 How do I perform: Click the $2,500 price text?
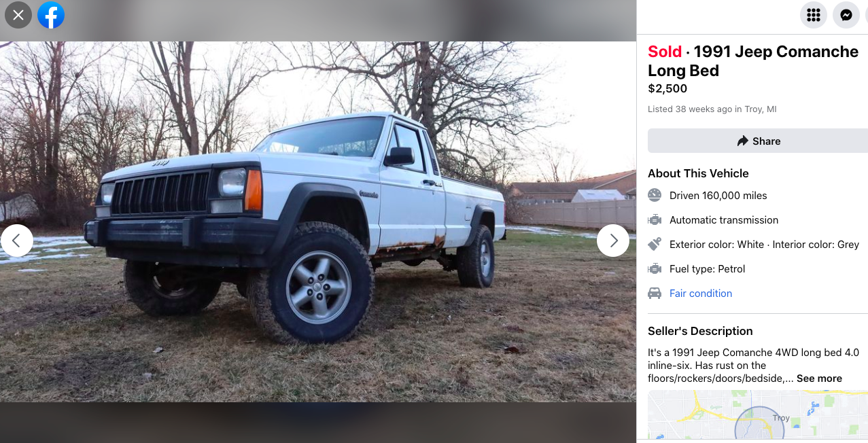point(667,88)
